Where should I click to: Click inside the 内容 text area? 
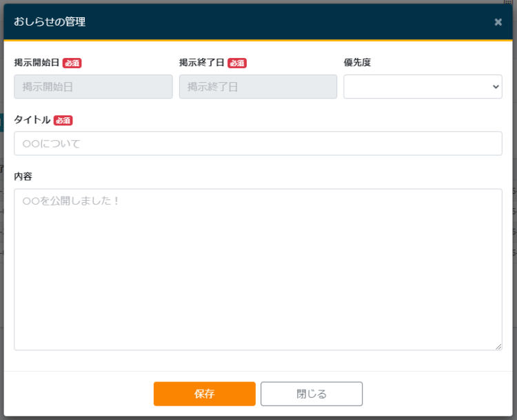(x=258, y=269)
